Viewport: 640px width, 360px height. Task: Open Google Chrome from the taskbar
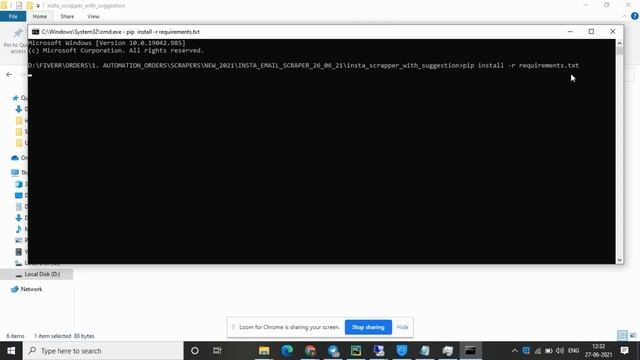(x=310, y=351)
